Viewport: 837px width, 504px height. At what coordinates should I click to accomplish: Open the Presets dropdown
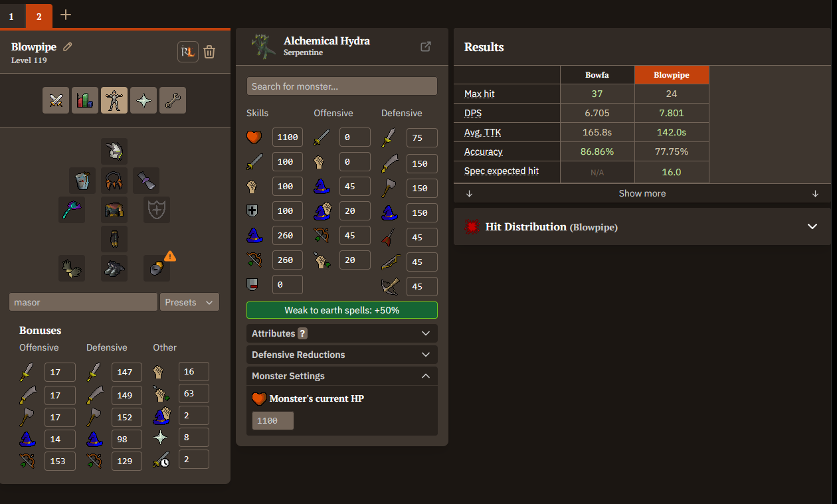click(x=189, y=302)
